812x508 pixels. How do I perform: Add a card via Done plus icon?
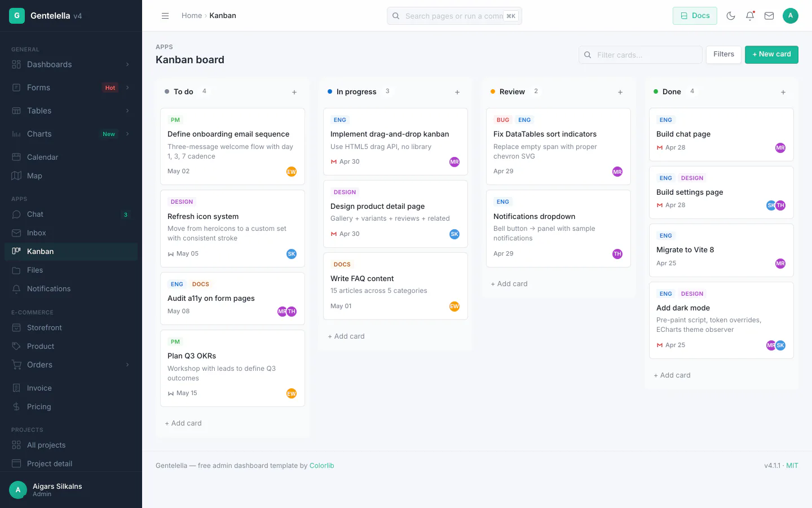pyautogui.click(x=783, y=92)
